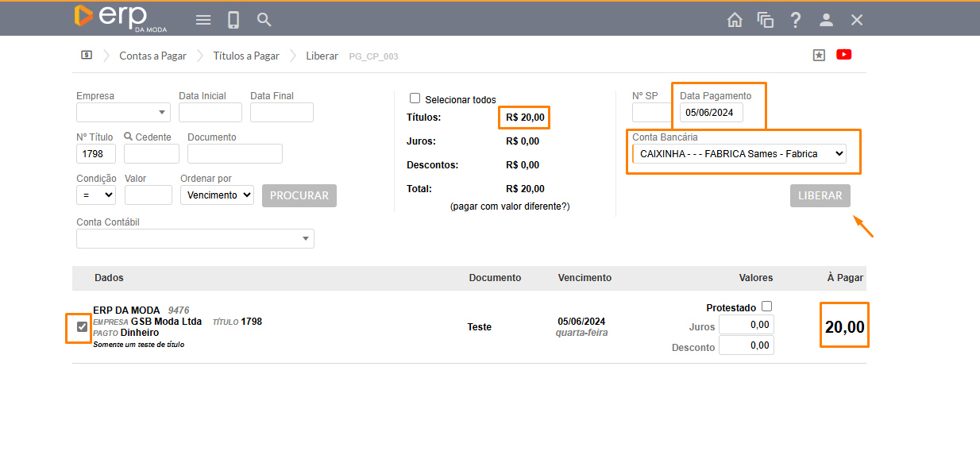The width and height of the screenshot is (980, 459).
Task: Expand the Empresa dropdown
Action: tap(123, 113)
